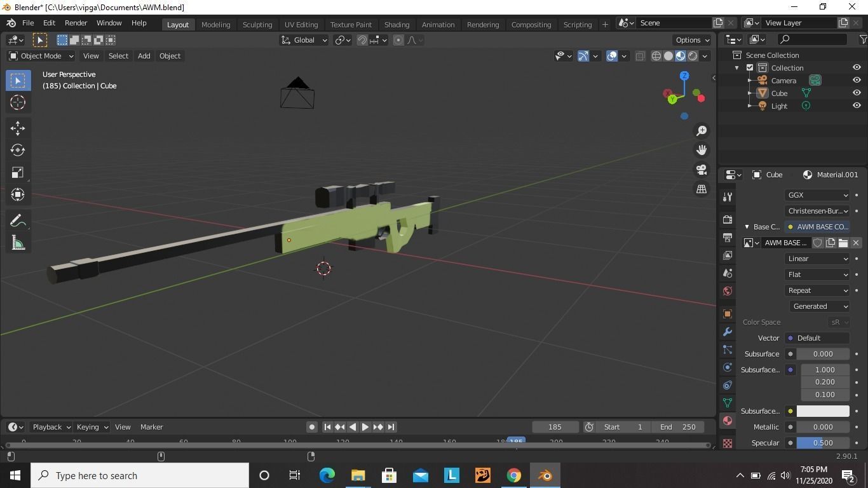Adjust the Specular 0.500 slider
This screenshot has height=488, width=868.
tap(823, 443)
